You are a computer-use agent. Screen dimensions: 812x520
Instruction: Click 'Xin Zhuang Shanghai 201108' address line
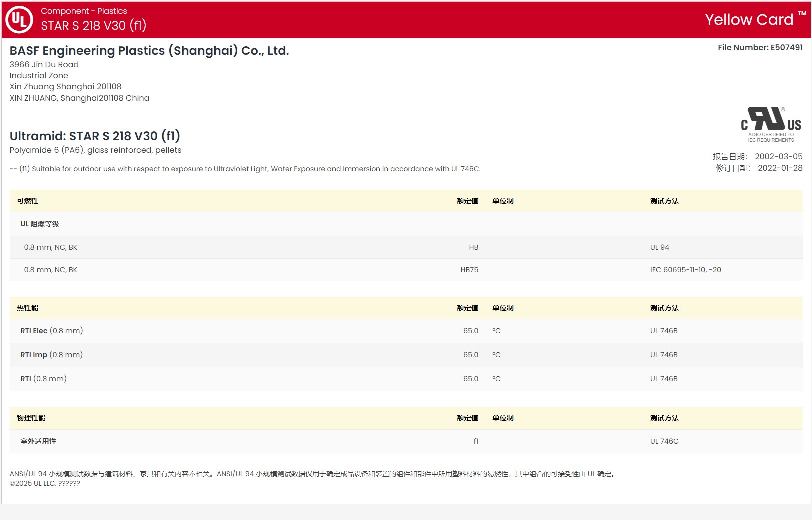[65, 86]
